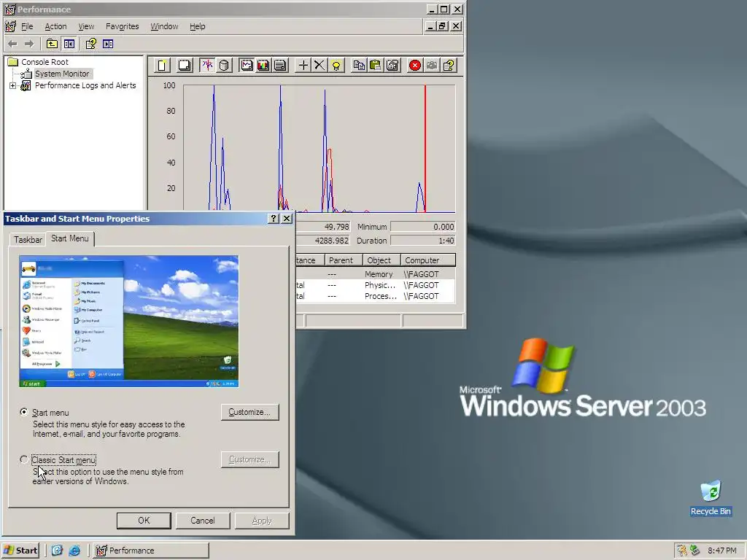Viewport: 747px width, 560px height.
Task: Click the Copy Properties icon
Action: 359,65
